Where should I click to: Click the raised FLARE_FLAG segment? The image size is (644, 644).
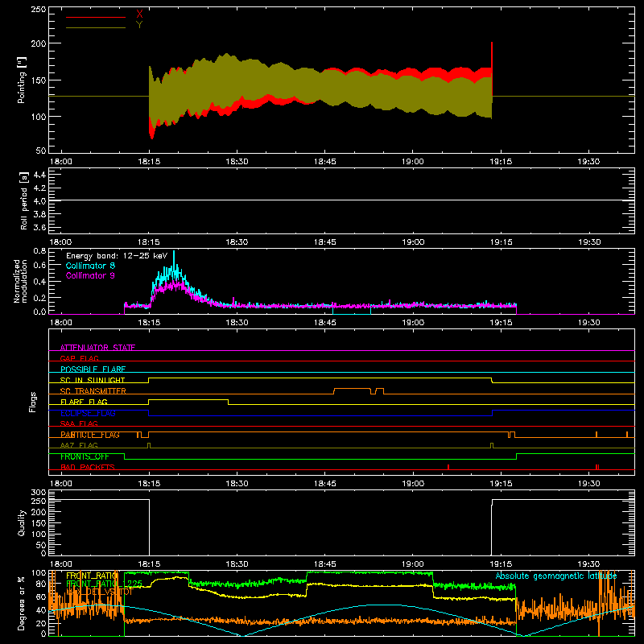pyautogui.click(x=188, y=399)
